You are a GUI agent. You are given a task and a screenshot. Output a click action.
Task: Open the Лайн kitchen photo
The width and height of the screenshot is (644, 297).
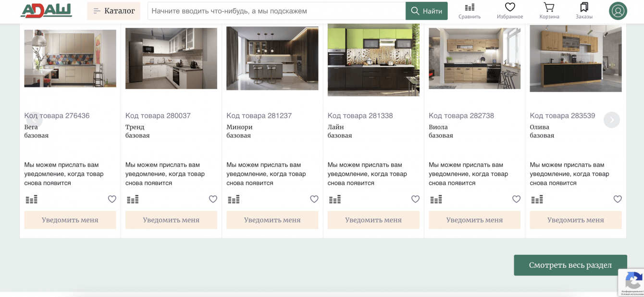coord(373,60)
